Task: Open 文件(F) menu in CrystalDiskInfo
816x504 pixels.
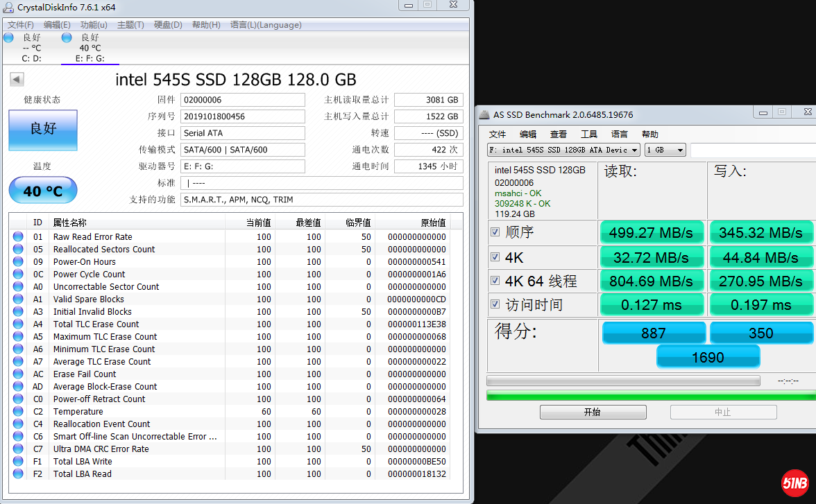Action: [21, 25]
